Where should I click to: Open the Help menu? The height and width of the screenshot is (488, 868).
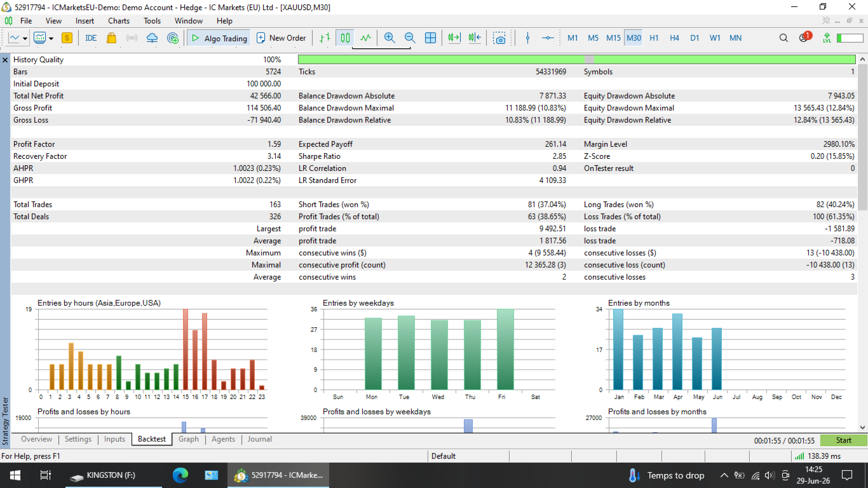click(224, 21)
